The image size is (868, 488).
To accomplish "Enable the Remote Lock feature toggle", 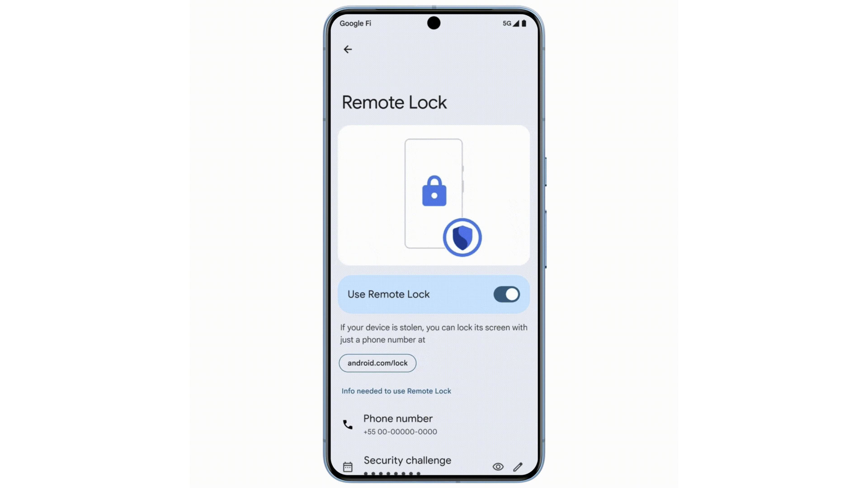I will point(505,294).
